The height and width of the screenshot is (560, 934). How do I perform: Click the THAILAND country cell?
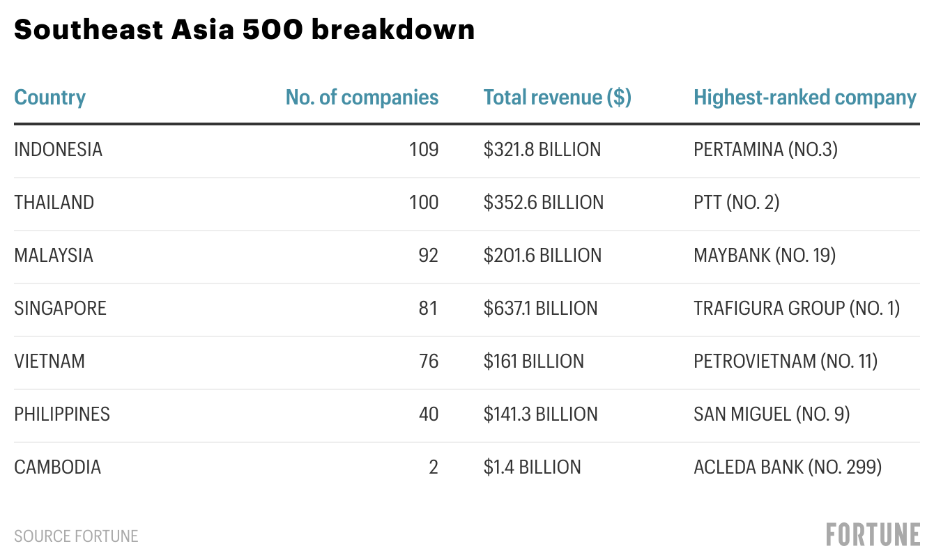tap(54, 203)
